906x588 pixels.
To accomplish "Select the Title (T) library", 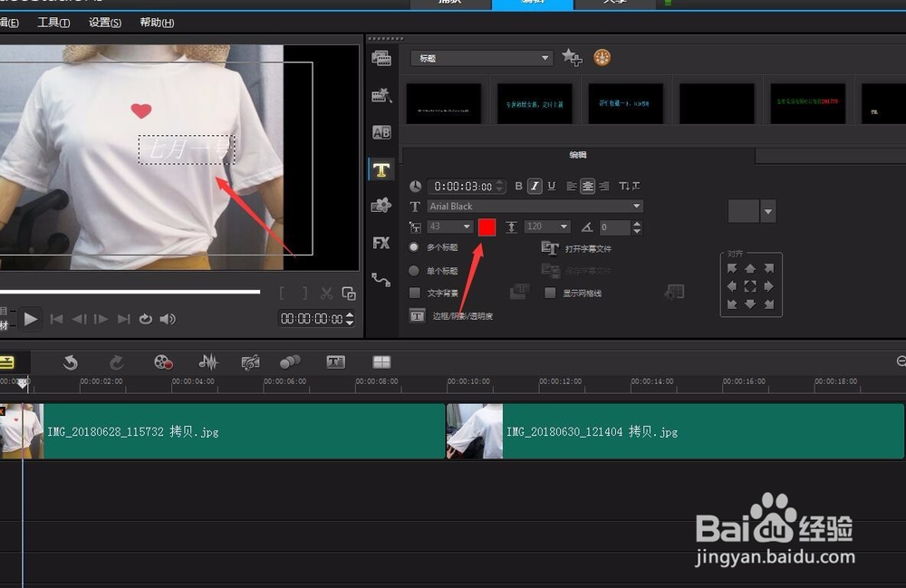I will coord(381,169).
